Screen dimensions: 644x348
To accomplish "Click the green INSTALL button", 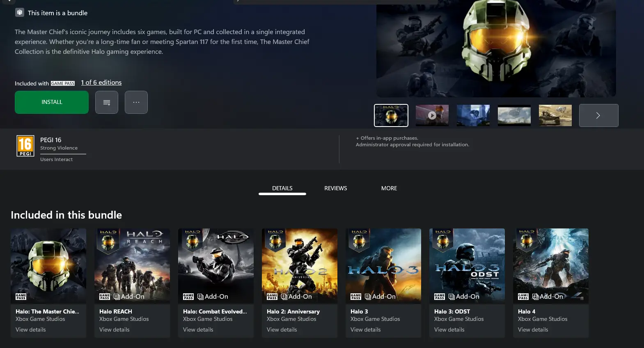I will tap(52, 102).
